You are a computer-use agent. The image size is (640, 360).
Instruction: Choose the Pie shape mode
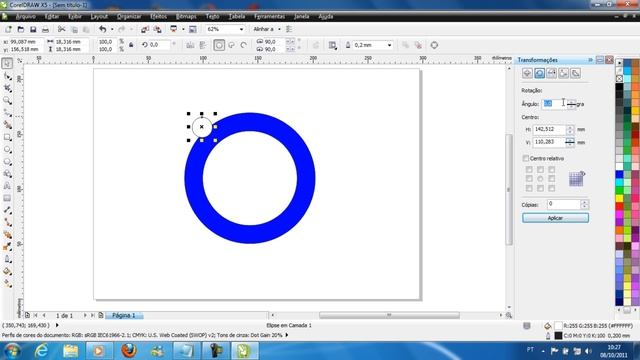click(231, 45)
